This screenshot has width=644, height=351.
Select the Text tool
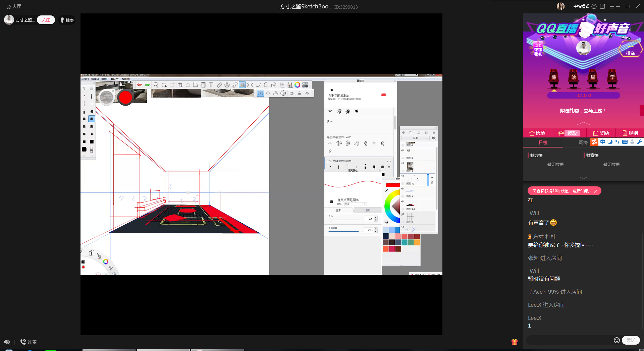(211, 85)
